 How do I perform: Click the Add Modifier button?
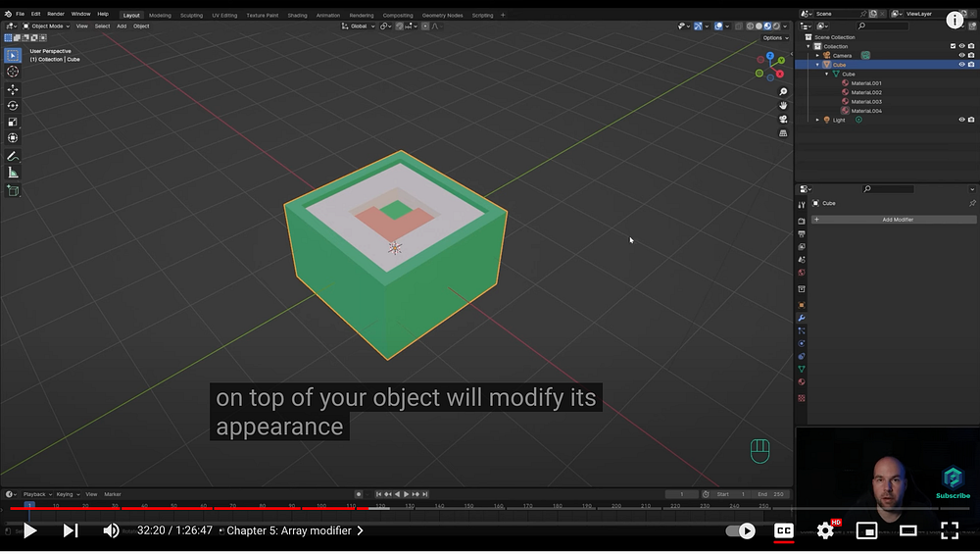click(x=894, y=220)
